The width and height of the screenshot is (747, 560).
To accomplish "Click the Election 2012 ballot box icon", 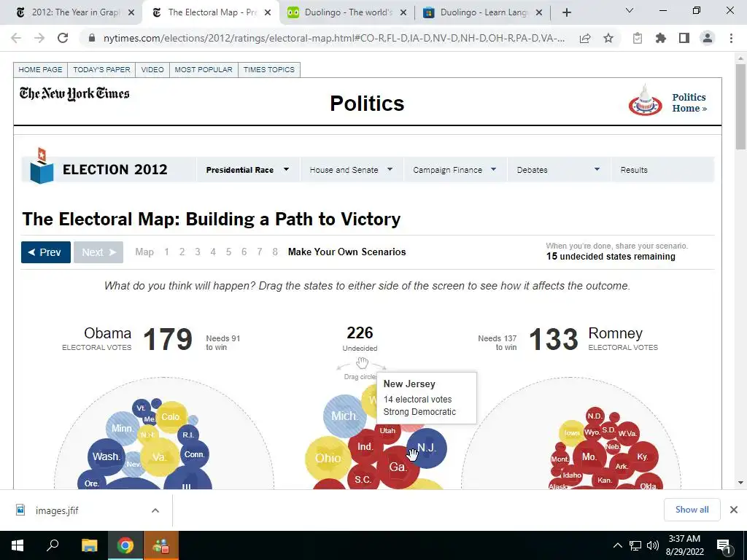I will click(x=42, y=166).
